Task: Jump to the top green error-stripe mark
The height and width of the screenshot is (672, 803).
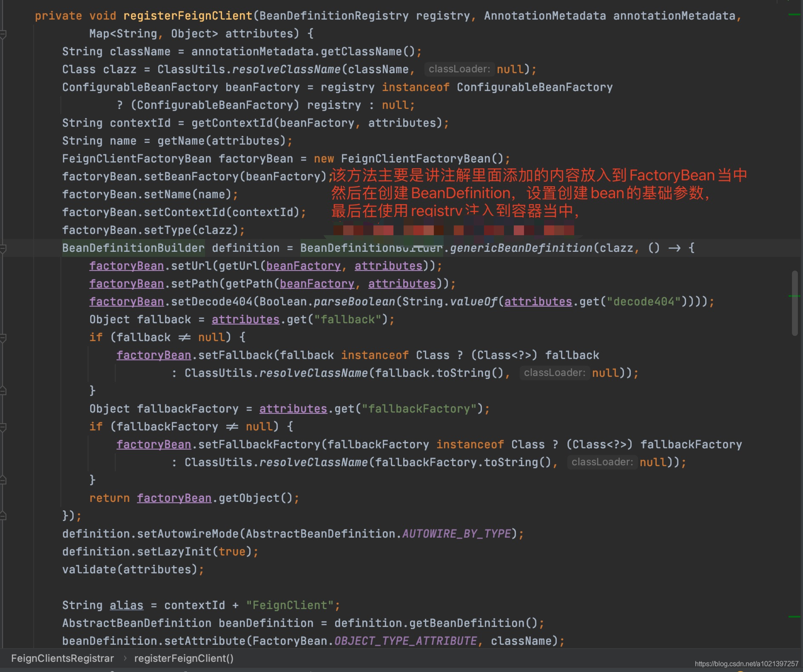Action: [794, 14]
